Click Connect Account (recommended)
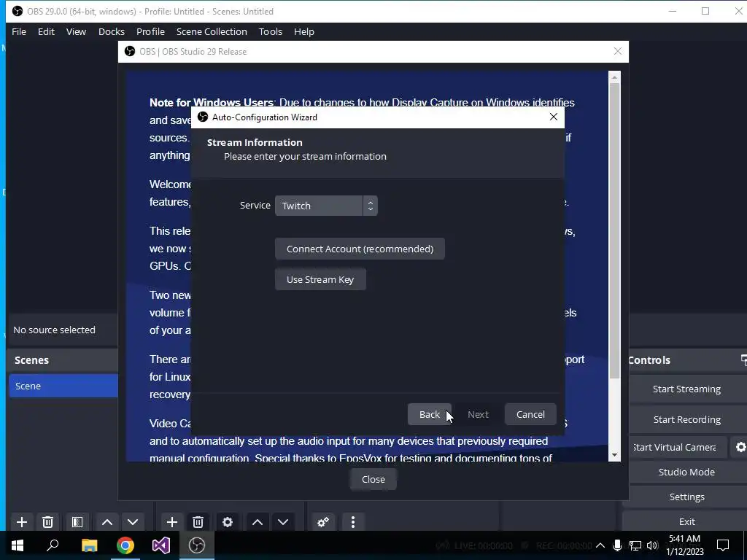The width and height of the screenshot is (747, 560). [x=360, y=249]
